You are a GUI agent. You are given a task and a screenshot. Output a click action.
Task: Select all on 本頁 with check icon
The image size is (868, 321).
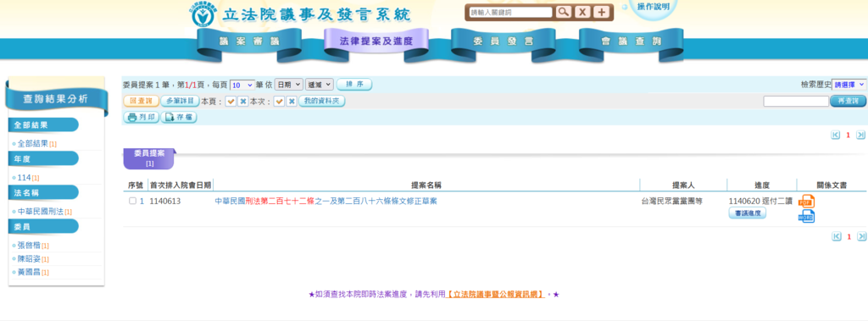[x=231, y=102]
